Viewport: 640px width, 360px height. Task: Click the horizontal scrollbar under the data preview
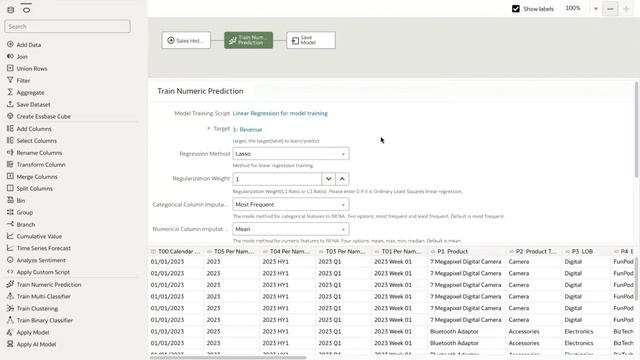(228, 358)
